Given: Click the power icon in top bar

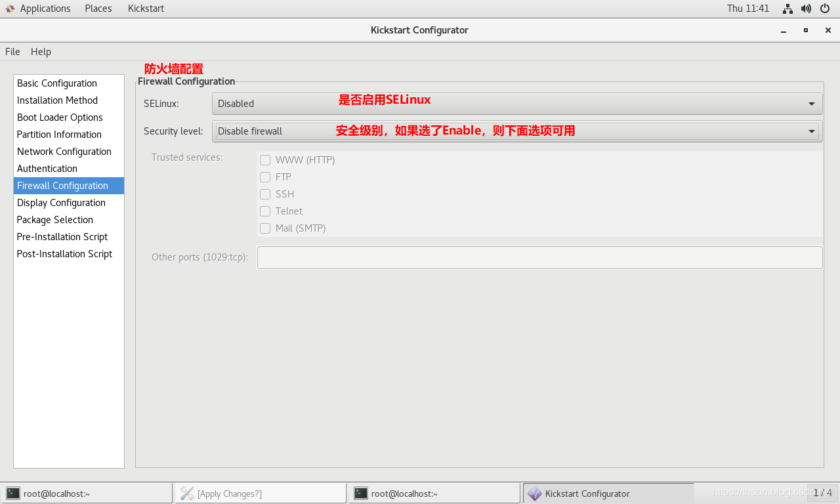Looking at the screenshot, I should tap(825, 9).
